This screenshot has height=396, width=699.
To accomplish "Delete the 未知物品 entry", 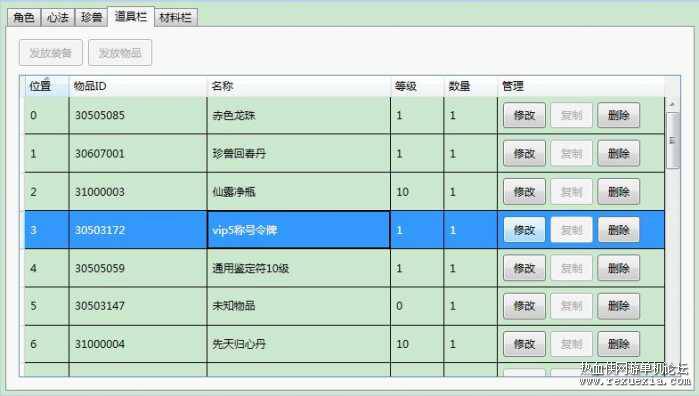I will click(619, 306).
